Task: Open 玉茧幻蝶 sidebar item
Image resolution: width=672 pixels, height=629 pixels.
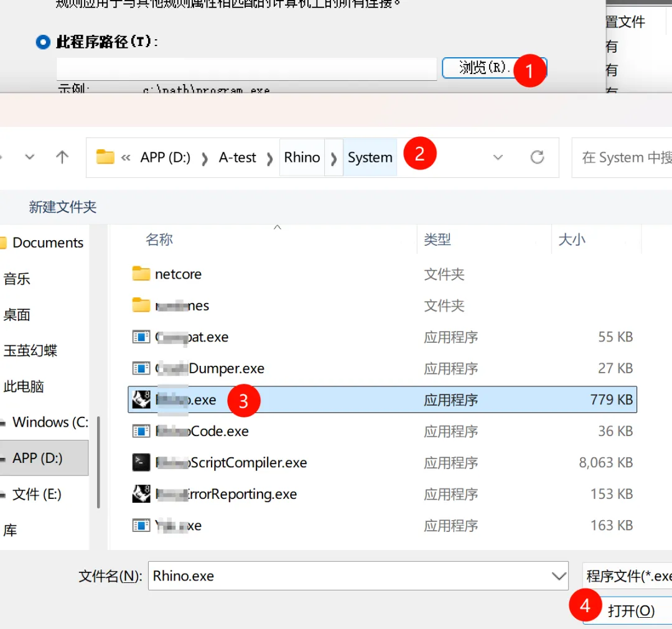Action: point(30,350)
